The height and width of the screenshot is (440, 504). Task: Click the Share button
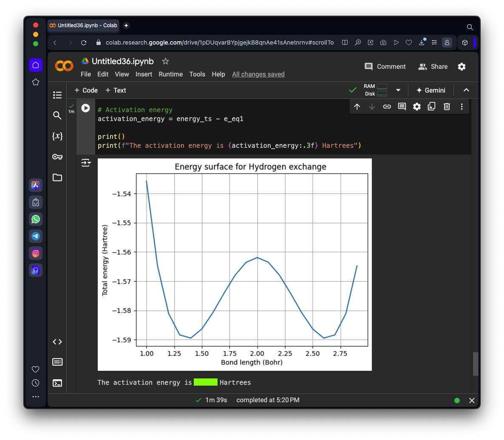433,67
